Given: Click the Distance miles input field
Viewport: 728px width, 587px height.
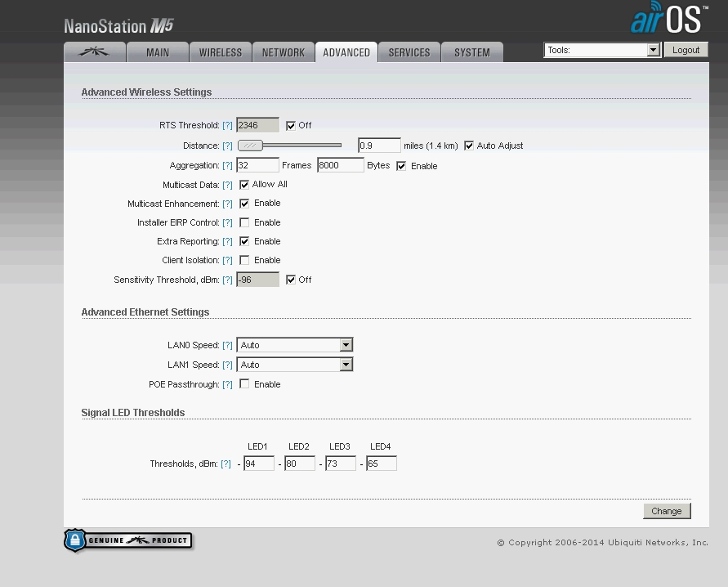Looking at the screenshot, I should tap(379, 146).
